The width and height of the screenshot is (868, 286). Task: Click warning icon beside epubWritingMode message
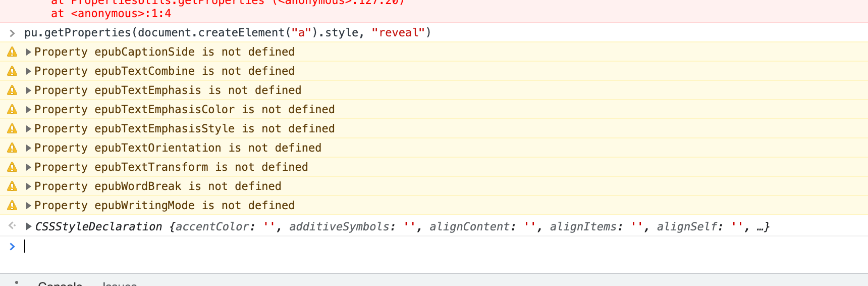point(12,206)
